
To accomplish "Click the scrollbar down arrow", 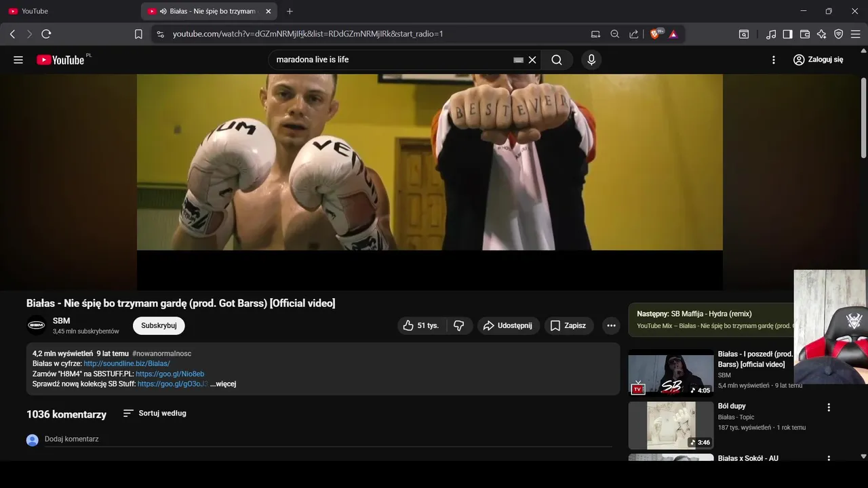I will click(863, 457).
